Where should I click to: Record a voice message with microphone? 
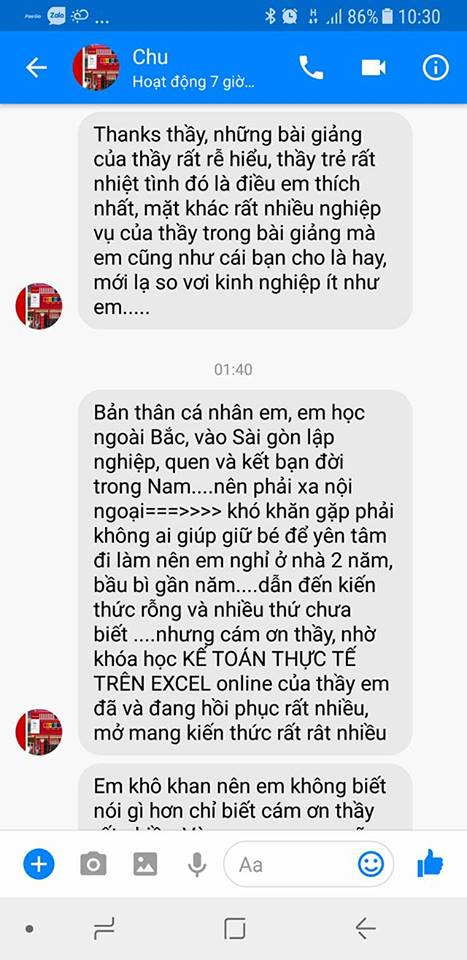pos(196,864)
